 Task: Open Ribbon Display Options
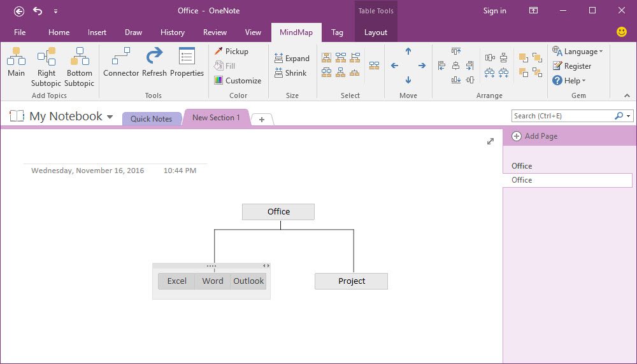tap(533, 11)
